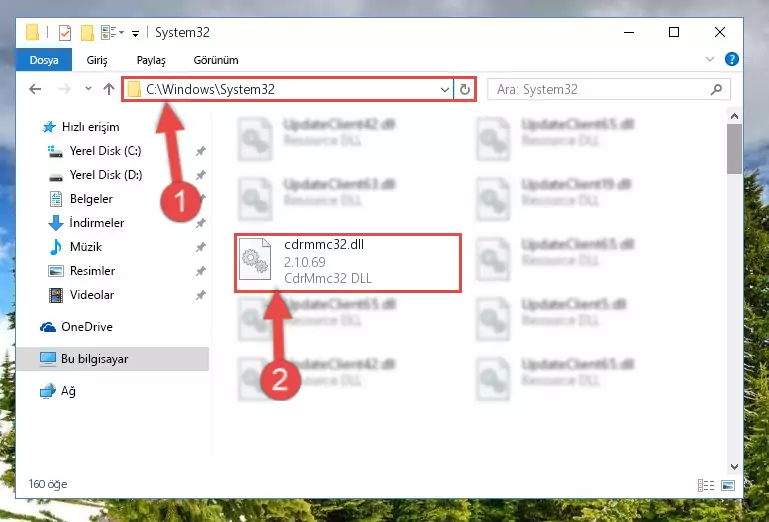Viewport: 769px width, 522px height.
Task: Select OneDrive in the navigation pane
Action: [x=77, y=327]
